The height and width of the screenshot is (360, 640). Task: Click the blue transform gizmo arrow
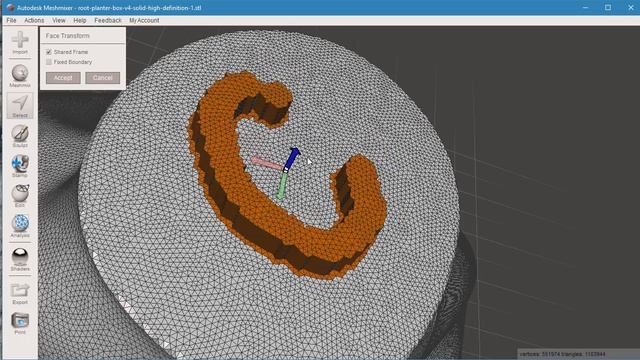292,158
